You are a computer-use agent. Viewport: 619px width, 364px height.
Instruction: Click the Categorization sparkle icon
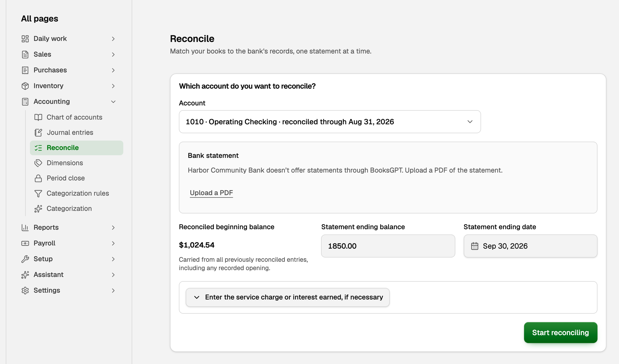pyautogui.click(x=38, y=209)
